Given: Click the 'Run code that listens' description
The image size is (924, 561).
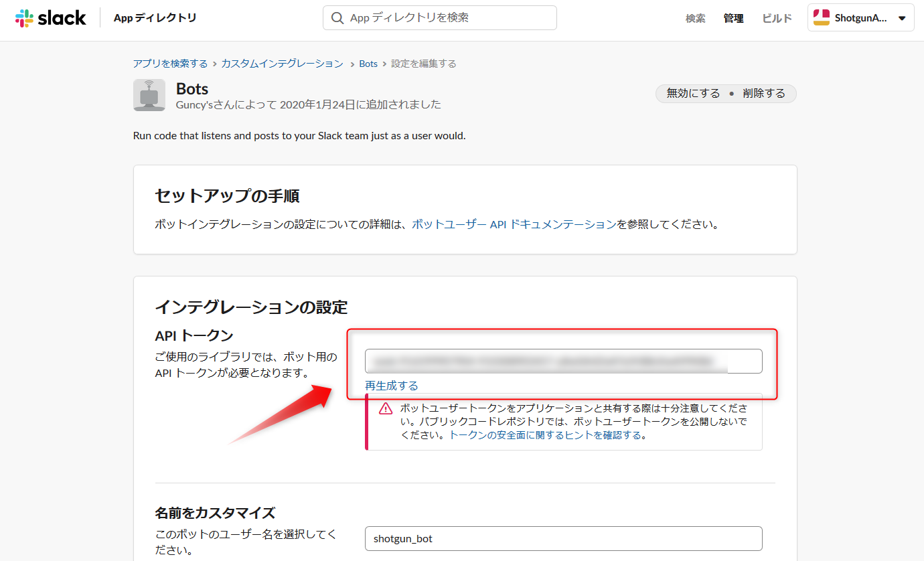Looking at the screenshot, I should coord(299,135).
